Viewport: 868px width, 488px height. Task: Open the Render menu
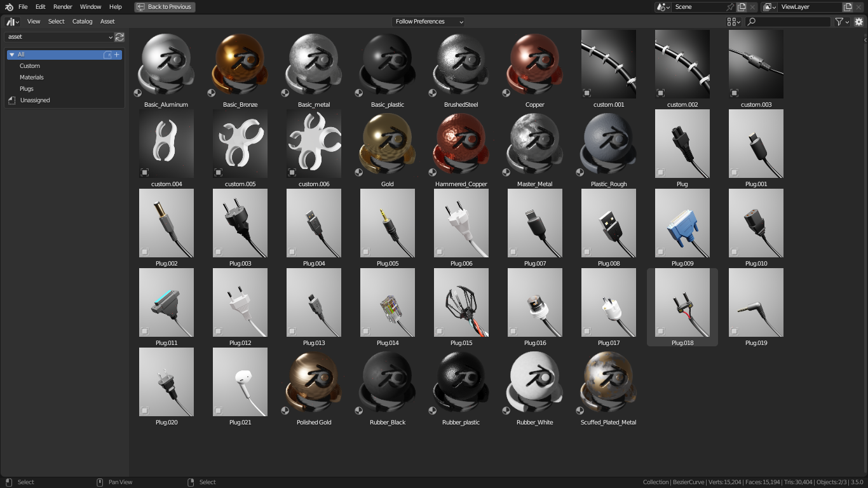click(x=62, y=7)
